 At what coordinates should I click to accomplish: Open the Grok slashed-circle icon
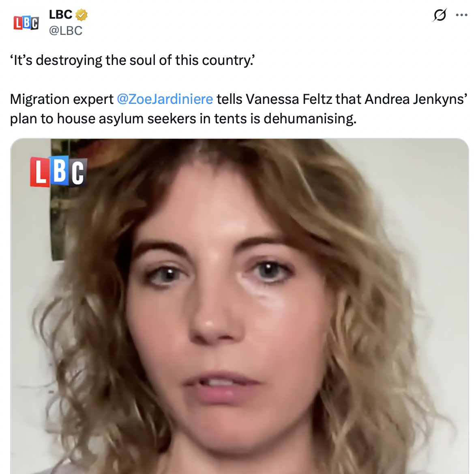click(440, 15)
